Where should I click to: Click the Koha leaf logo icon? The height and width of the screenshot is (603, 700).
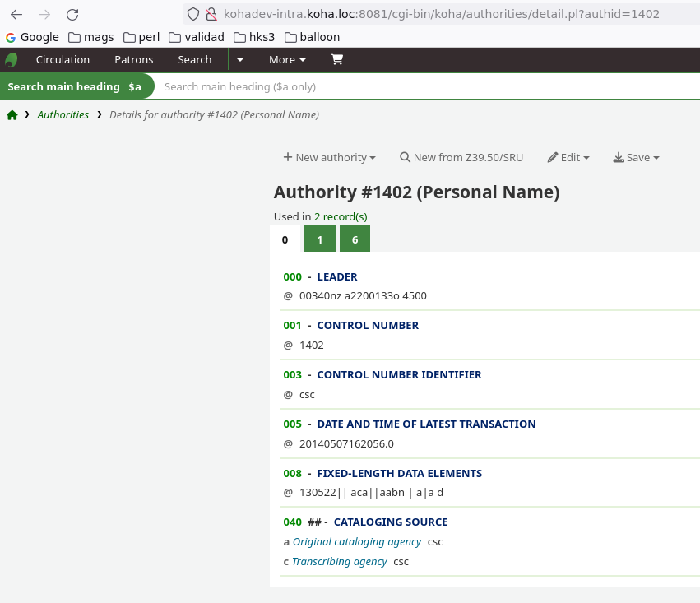[x=12, y=60]
